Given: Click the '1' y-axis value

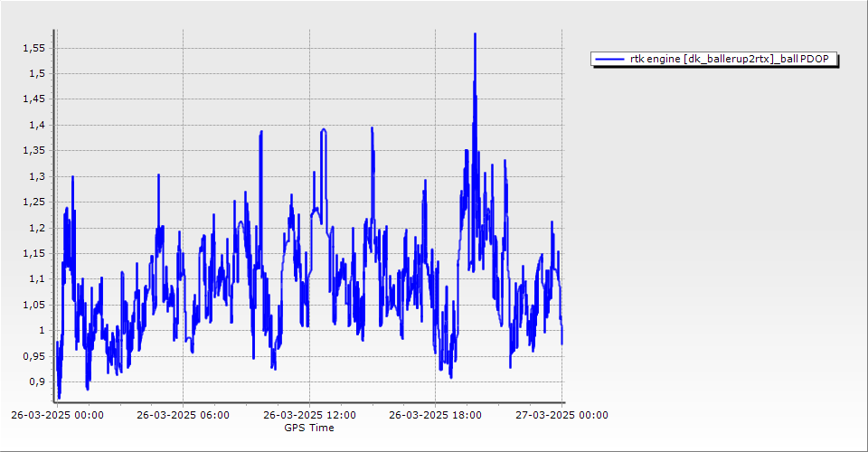Looking at the screenshot, I should click(42, 330).
